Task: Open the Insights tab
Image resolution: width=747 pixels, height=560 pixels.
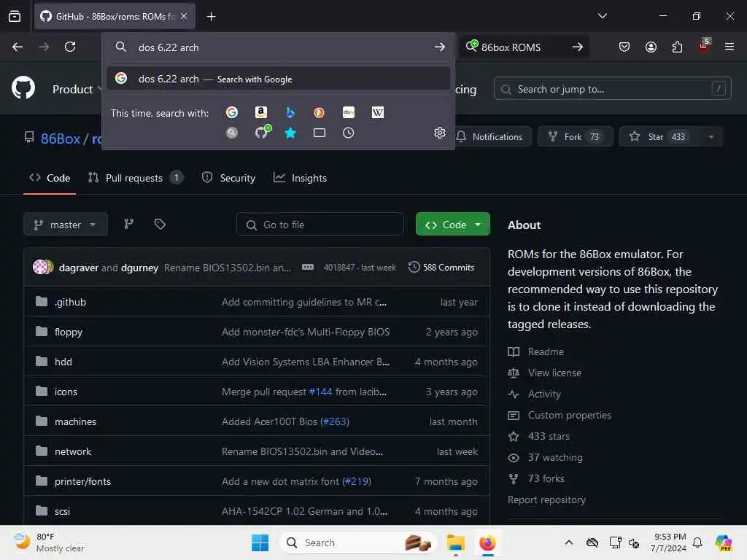Action: (300, 178)
